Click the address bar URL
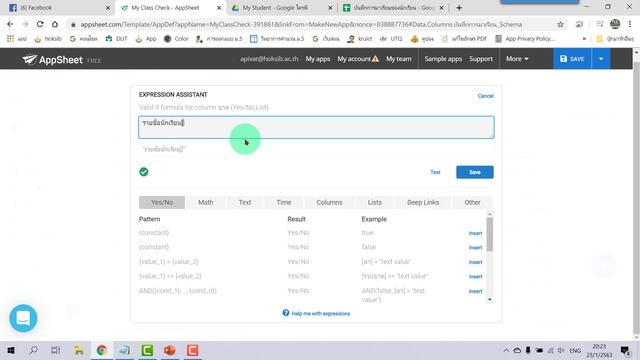Viewport: 640px width, 360px height. tap(301, 24)
